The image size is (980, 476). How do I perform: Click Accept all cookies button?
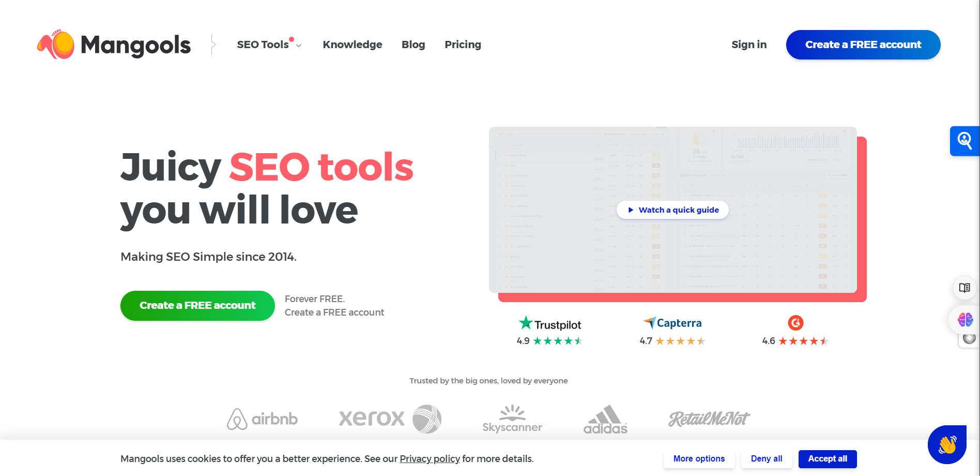pos(828,459)
